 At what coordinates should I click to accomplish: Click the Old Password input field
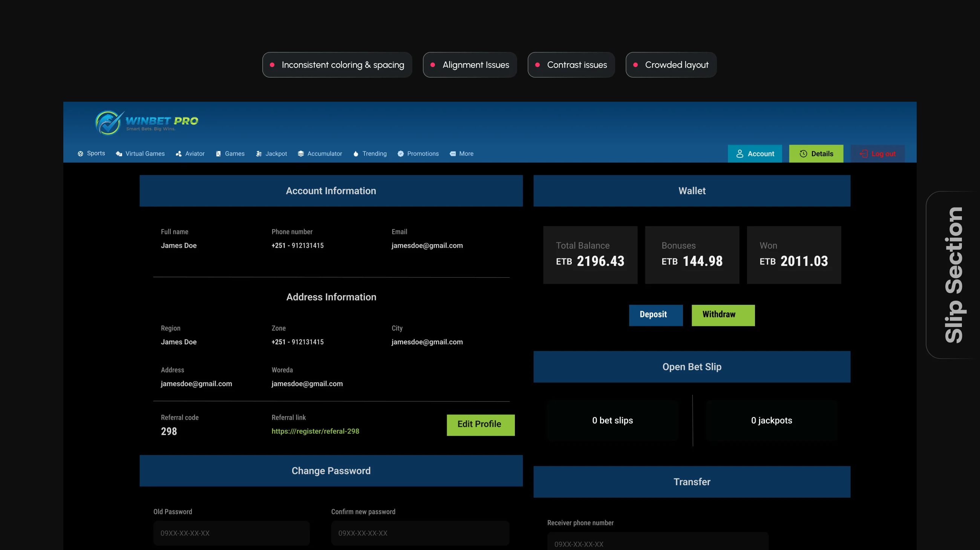231,533
